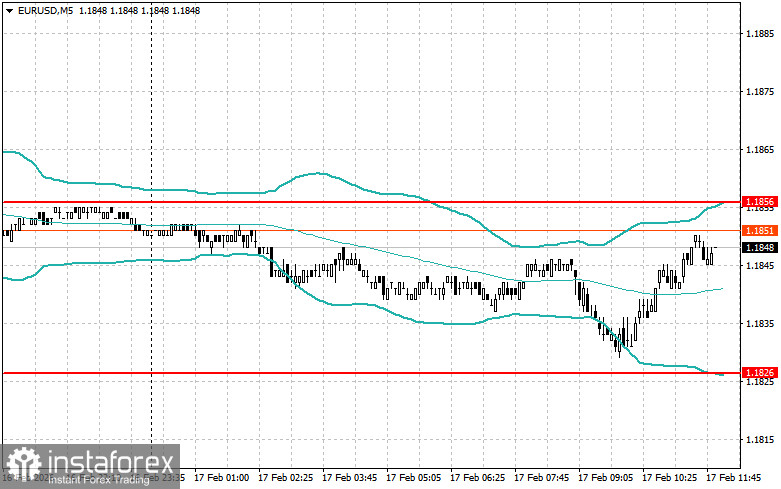Click the 17 Feb 07:45 time label

click(x=541, y=478)
